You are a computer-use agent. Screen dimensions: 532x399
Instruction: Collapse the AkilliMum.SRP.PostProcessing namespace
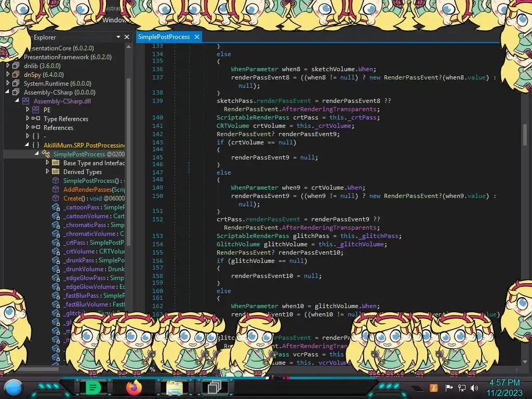tap(27, 145)
